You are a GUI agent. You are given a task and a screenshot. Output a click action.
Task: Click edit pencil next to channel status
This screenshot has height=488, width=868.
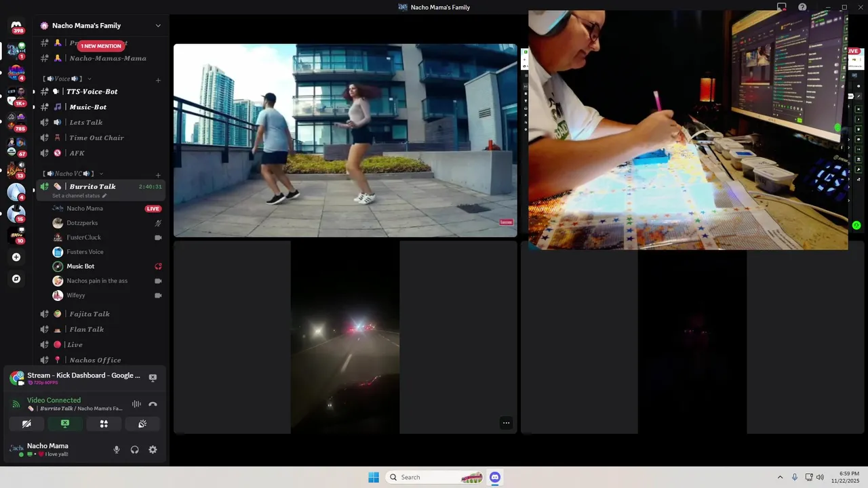point(104,196)
